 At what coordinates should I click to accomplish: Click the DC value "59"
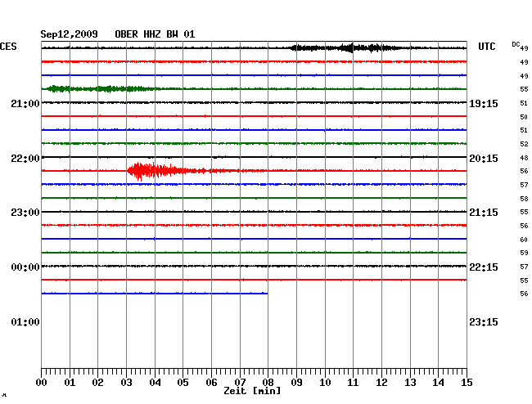tap(524, 253)
